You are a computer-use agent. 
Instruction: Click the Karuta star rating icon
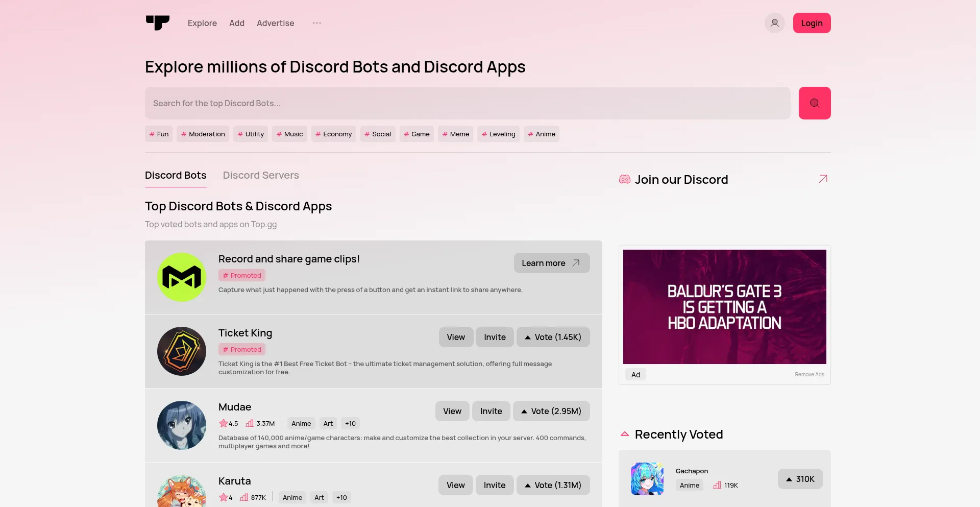(223, 497)
